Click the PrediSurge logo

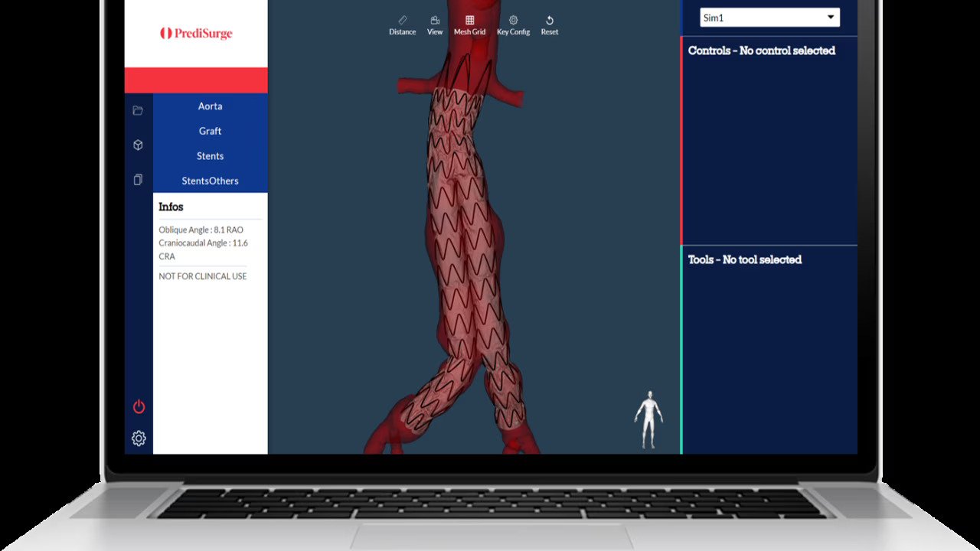196,33
